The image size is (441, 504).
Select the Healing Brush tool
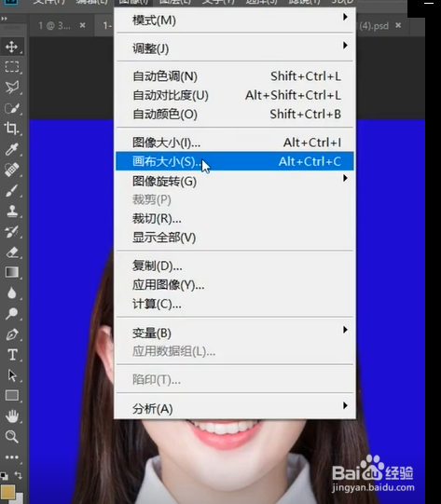[11, 170]
